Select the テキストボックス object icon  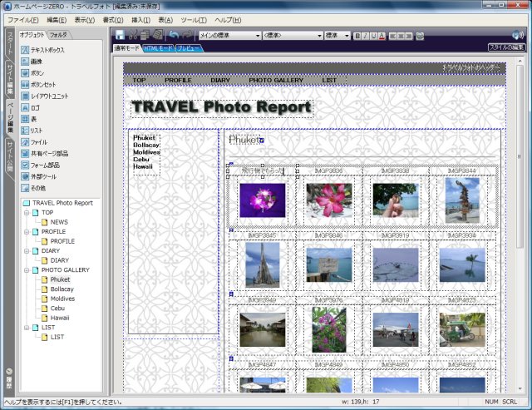(x=25, y=50)
